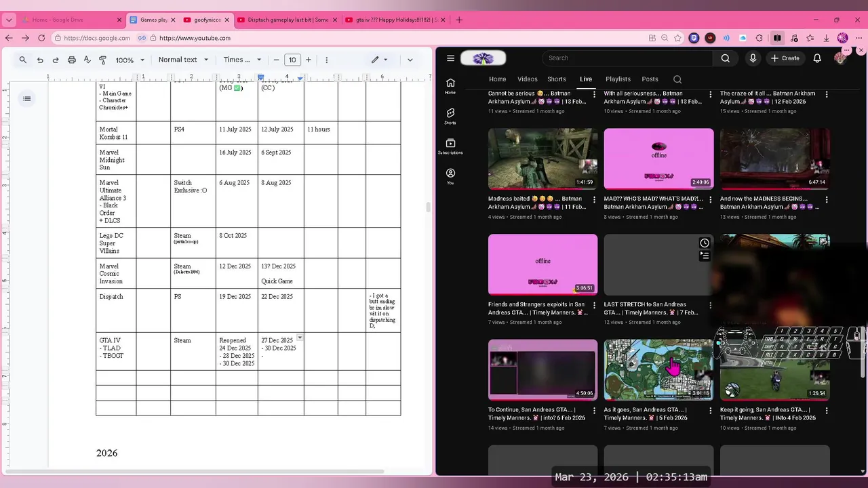Screen dimensions: 868x488
Task: Open browser downloads icon
Action: [826, 38]
